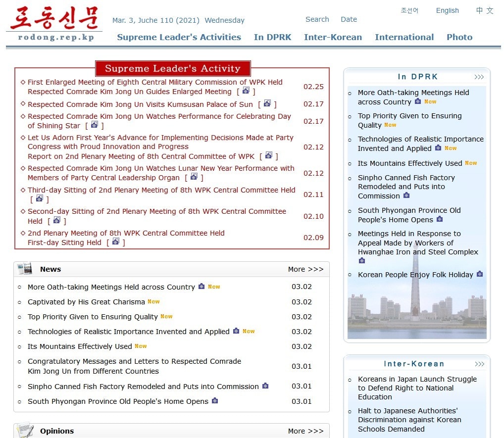Image resolution: width=504 pixels, height=438 pixels.
Task: Expand Inter-Korean panel with arrows
Action: click(479, 364)
